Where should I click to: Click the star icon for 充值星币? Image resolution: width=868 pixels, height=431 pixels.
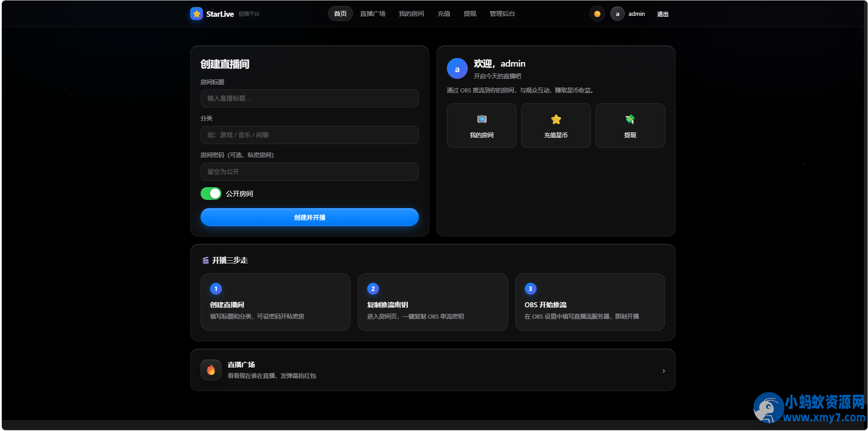556,119
